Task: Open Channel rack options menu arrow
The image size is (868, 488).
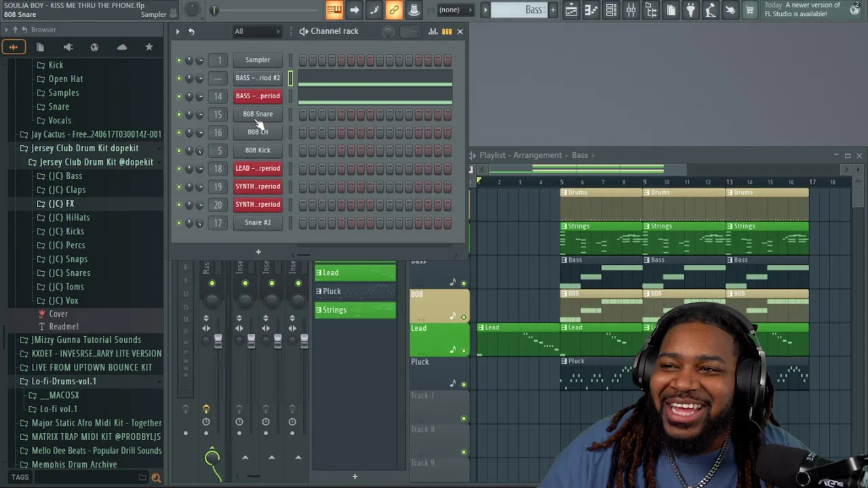Action: (178, 31)
